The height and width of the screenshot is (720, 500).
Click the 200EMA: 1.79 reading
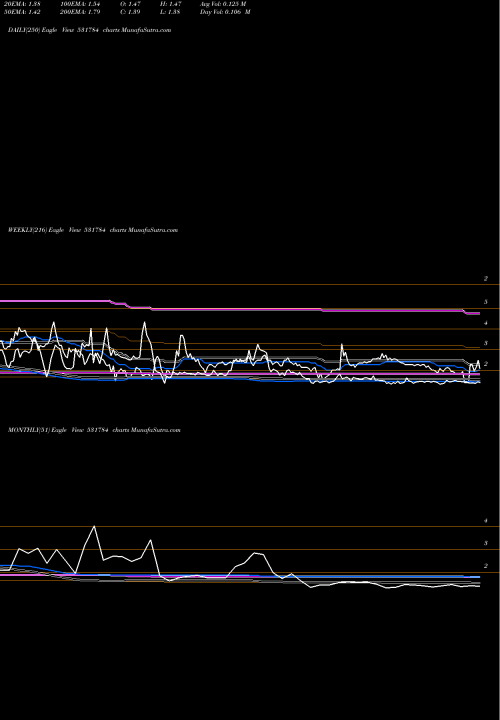point(79,12)
